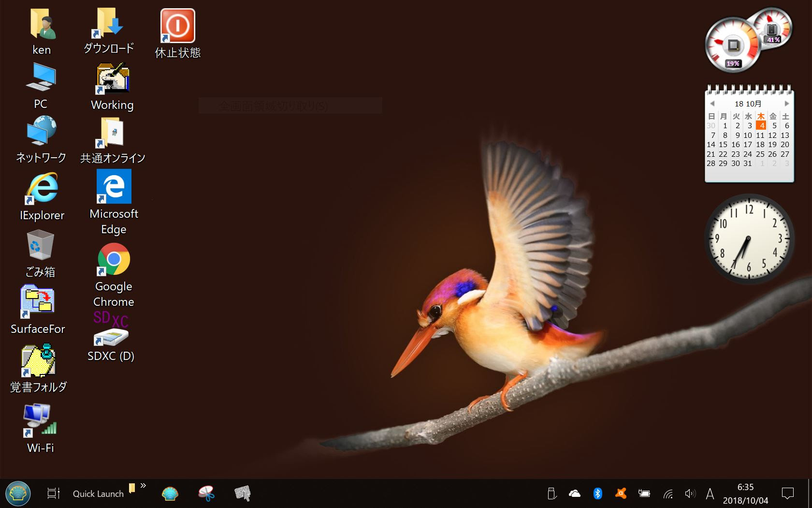Screen dimensions: 812x508
Task: Open the wireless network tray icon
Action: pyautogui.click(x=668, y=493)
